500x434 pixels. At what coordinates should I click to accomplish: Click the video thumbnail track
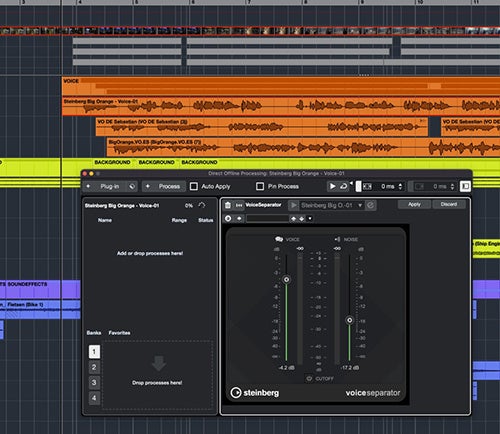[250, 31]
